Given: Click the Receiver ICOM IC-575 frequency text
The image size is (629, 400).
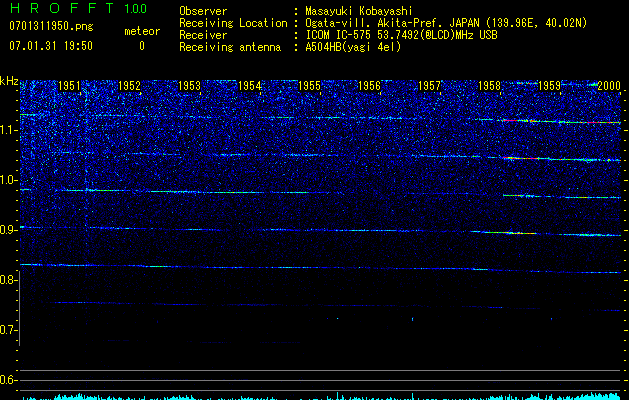Looking at the screenshot, I should click(401, 35).
